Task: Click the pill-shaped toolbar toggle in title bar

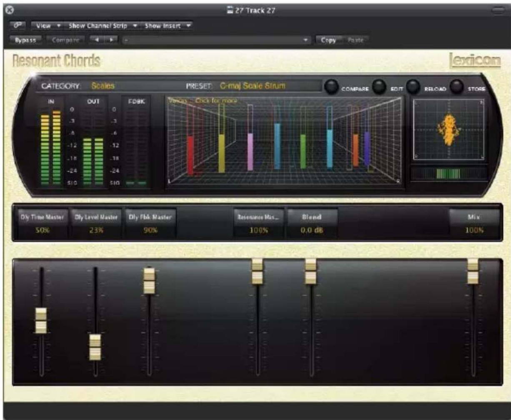Action: tap(498, 10)
